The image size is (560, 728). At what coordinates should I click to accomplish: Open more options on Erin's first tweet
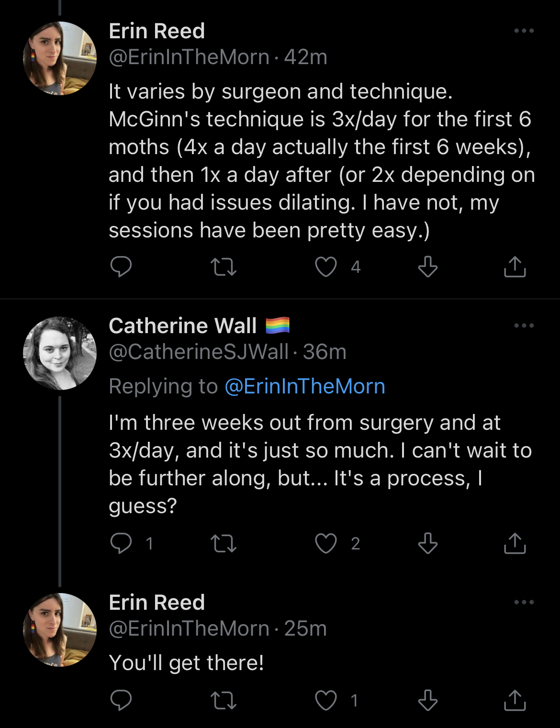pos(524,31)
